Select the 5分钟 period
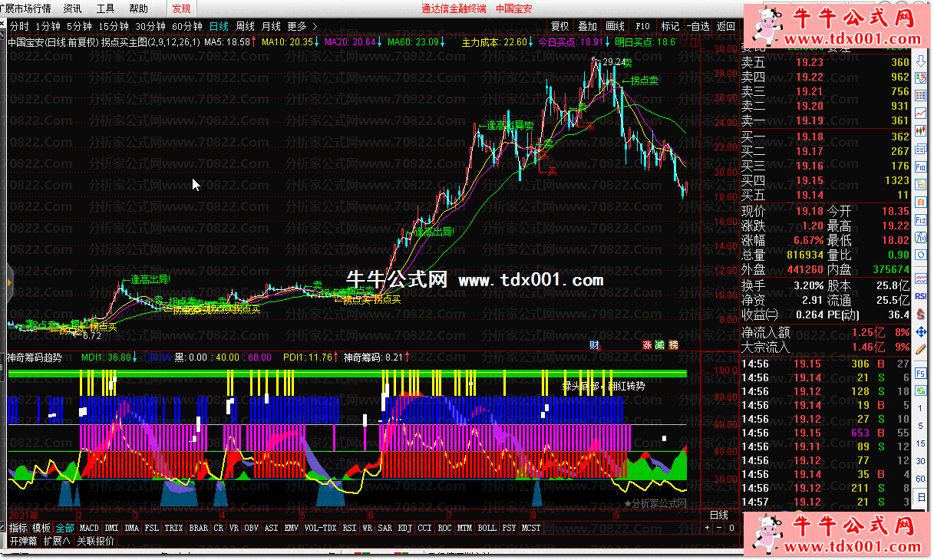934x560 pixels. 79,26
